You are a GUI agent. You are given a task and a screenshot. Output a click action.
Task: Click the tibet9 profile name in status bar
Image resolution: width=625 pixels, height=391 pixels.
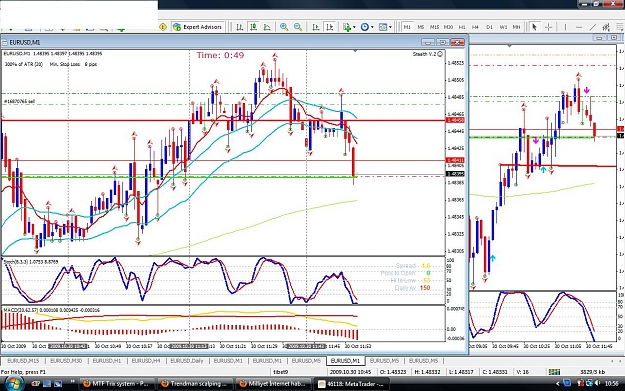tap(280, 372)
